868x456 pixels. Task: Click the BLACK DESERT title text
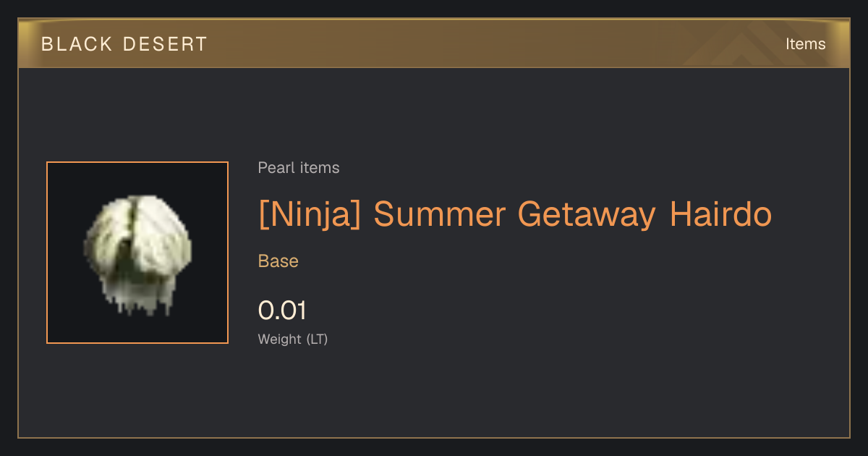(x=124, y=44)
